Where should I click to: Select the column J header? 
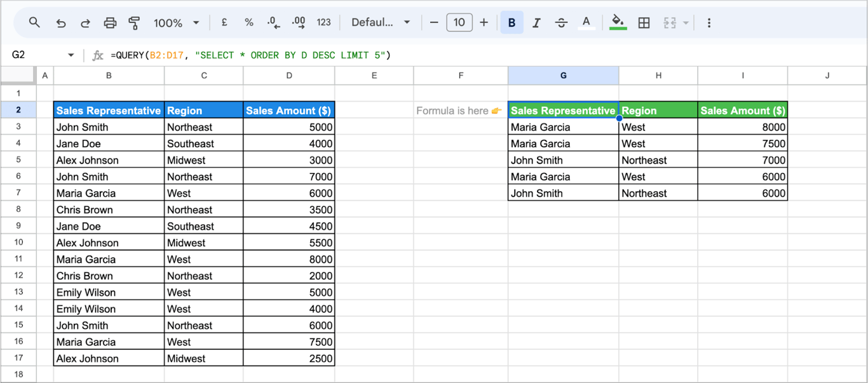click(827, 76)
